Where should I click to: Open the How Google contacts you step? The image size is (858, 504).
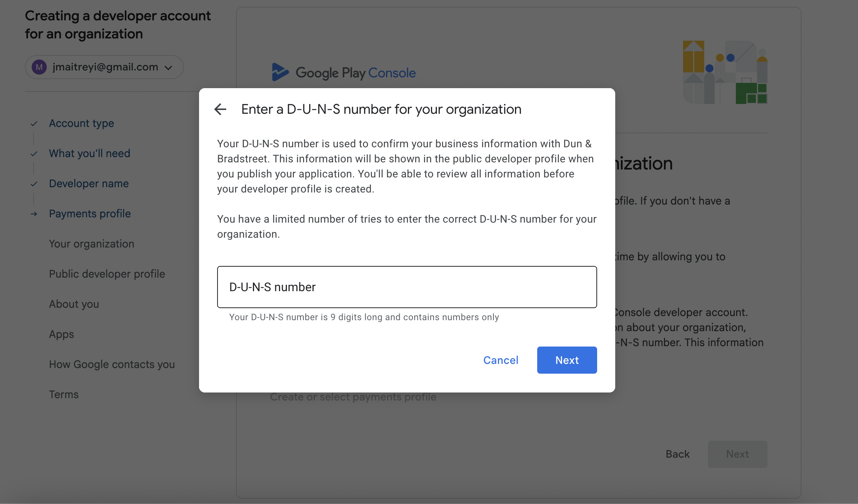pyautogui.click(x=112, y=365)
